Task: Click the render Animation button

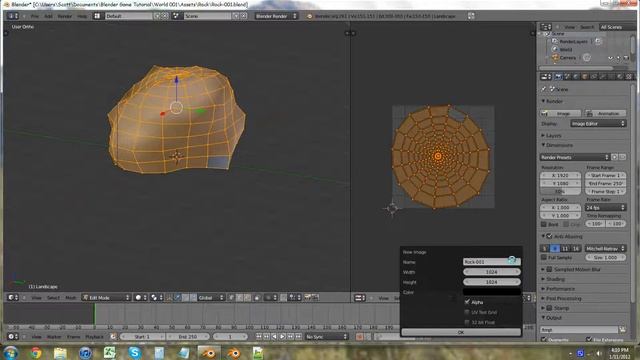Action: pyautogui.click(x=606, y=113)
